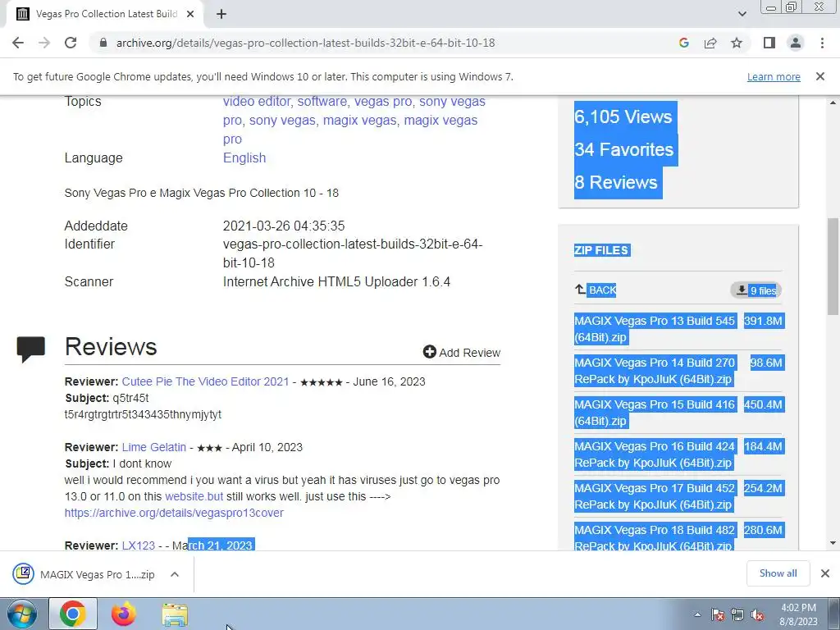
Task: Toggle the Chrome side panel icon
Action: (x=769, y=43)
